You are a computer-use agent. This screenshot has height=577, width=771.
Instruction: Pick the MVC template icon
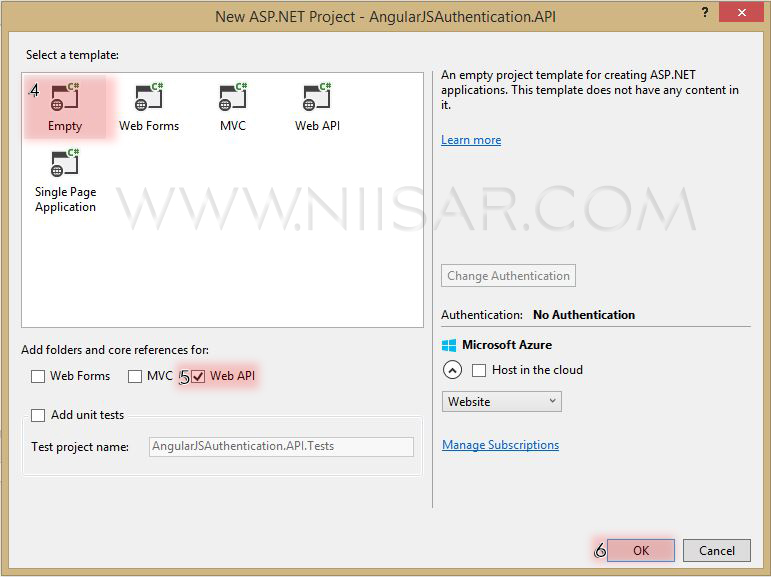point(233,97)
